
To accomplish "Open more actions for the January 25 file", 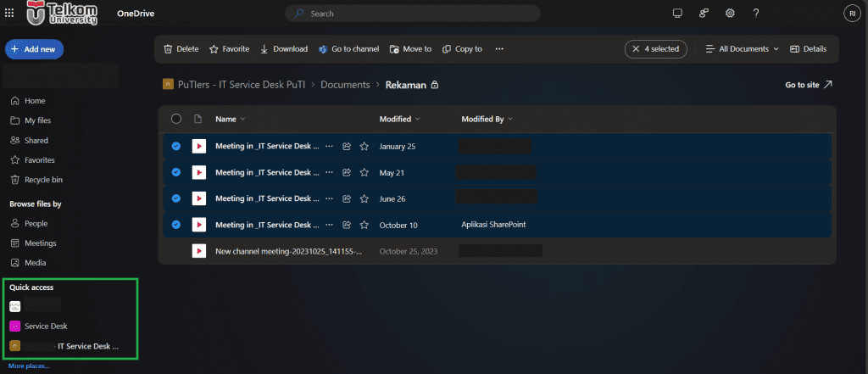I will (x=330, y=146).
